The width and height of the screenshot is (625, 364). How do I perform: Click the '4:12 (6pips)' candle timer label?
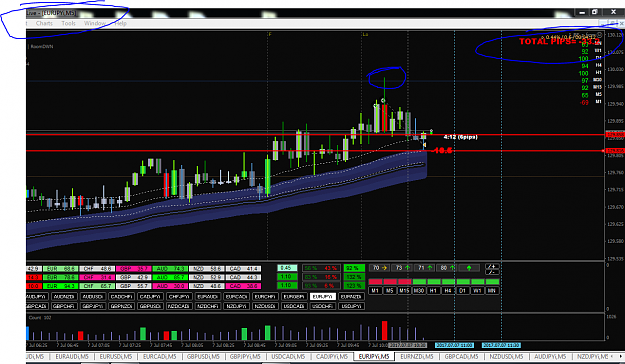click(x=460, y=137)
